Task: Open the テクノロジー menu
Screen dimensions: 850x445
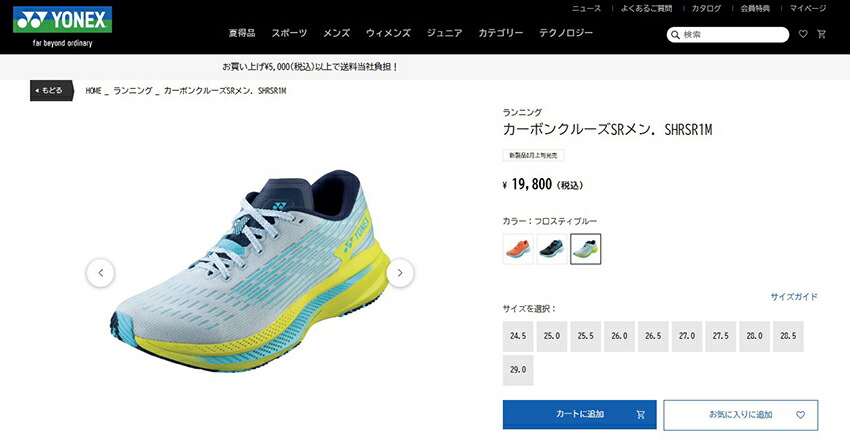Action: coord(565,33)
